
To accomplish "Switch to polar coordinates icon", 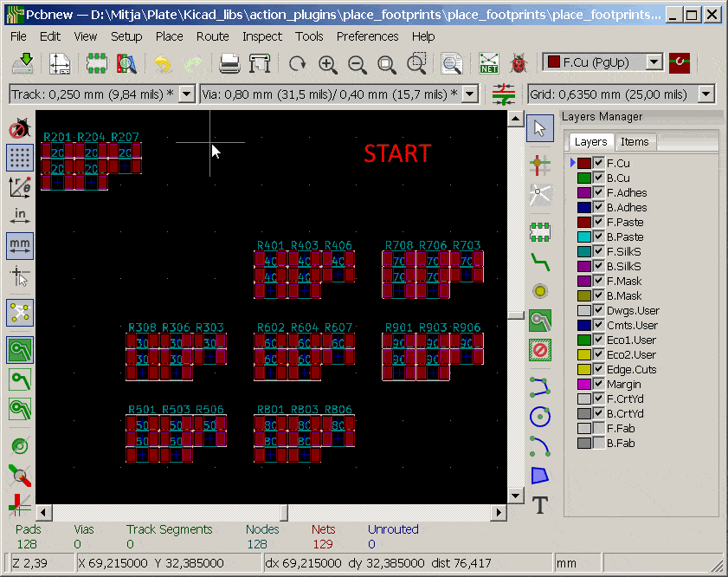I will (x=20, y=187).
